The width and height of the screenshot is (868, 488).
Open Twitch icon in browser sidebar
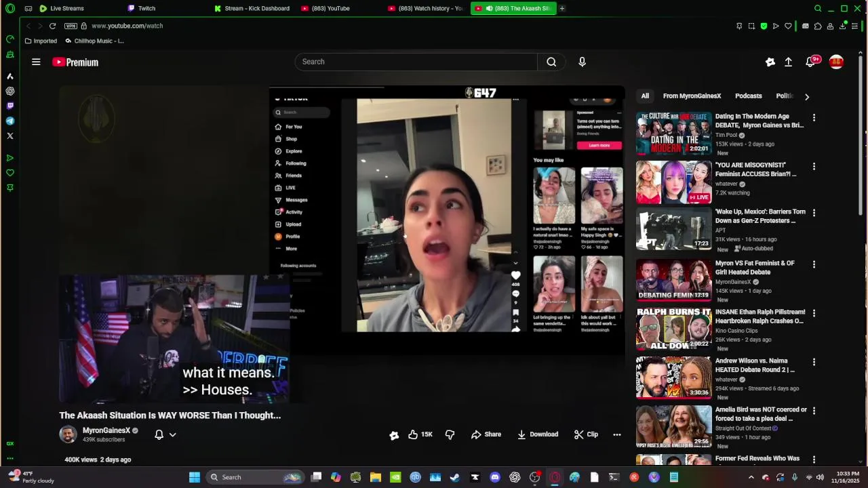pyautogui.click(x=10, y=106)
